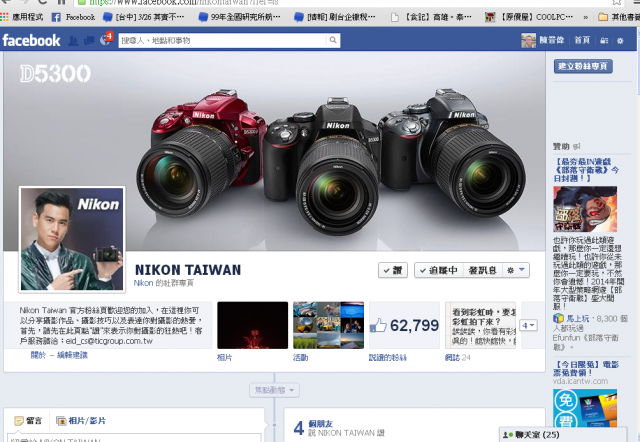Click 建立粉絲專頁 button
Viewport: 640px width, 442px height.
(x=583, y=66)
